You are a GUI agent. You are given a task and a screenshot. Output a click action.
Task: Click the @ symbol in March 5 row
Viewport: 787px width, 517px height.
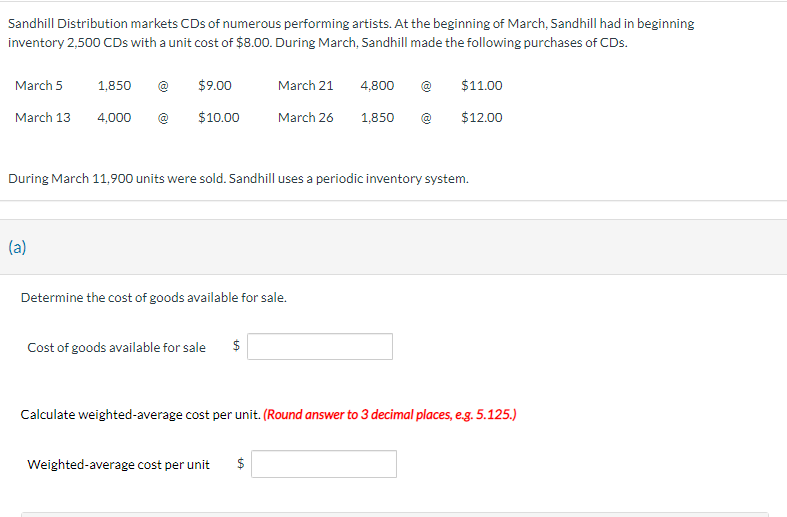(x=163, y=86)
